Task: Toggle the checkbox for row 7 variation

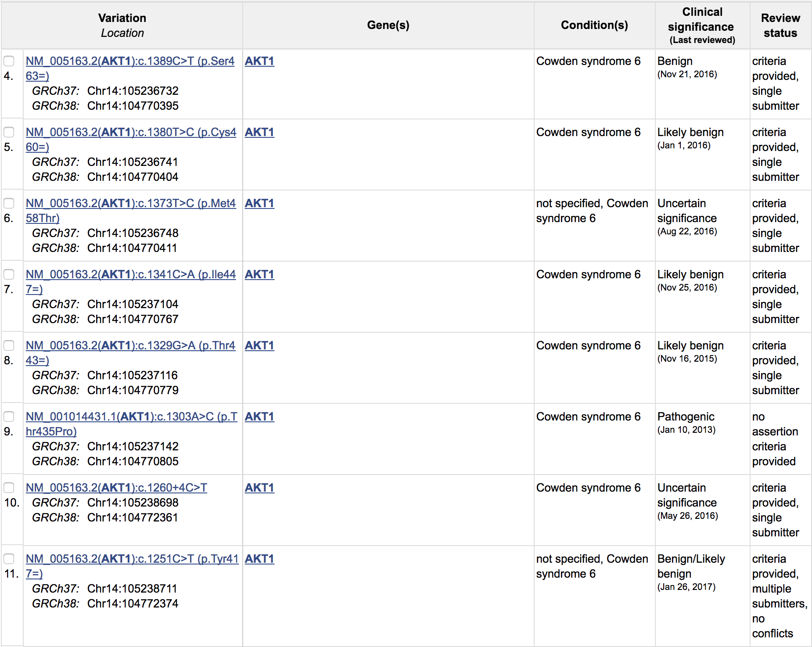Action: (x=9, y=274)
